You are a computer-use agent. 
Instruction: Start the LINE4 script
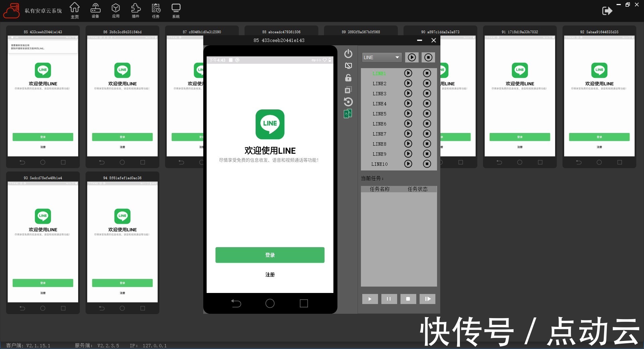[x=408, y=103]
